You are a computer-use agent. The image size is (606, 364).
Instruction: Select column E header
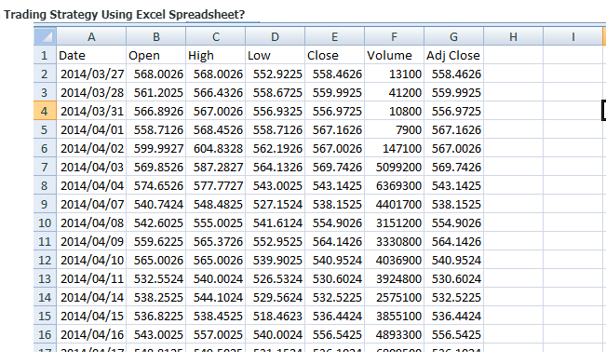[335, 36]
